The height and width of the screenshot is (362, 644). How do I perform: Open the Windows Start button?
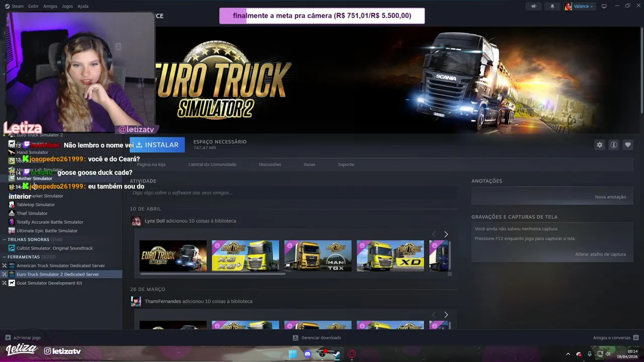pyautogui.click(x=292, y=354)
